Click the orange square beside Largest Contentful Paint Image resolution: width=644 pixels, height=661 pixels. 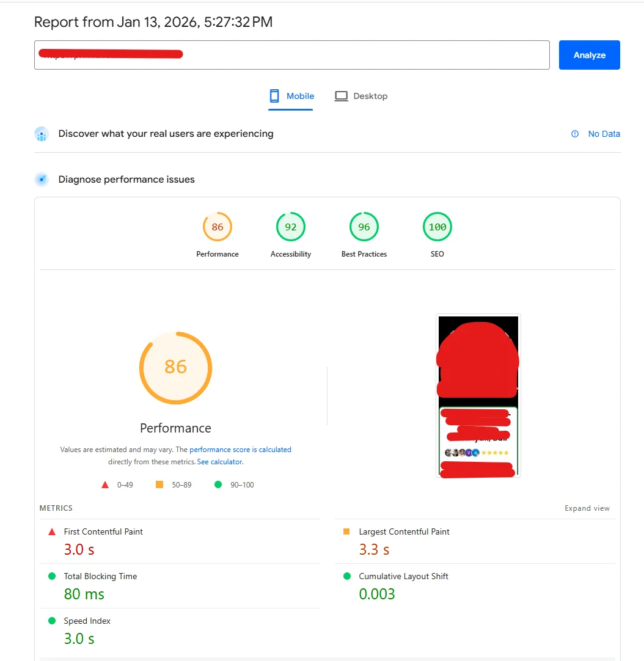tap(348, 531)
